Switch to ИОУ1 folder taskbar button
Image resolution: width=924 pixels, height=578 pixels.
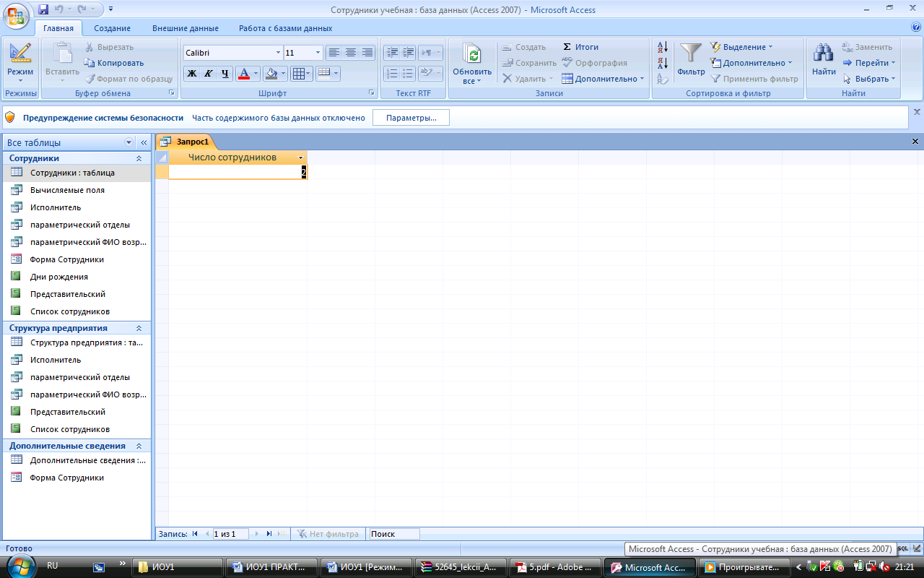click(x=178, y=567)
